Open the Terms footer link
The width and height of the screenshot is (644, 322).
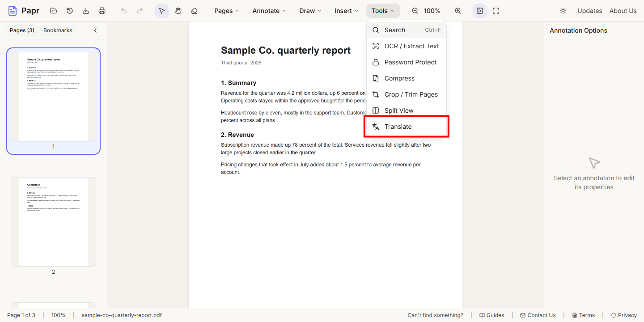click(x=583, y=315)
